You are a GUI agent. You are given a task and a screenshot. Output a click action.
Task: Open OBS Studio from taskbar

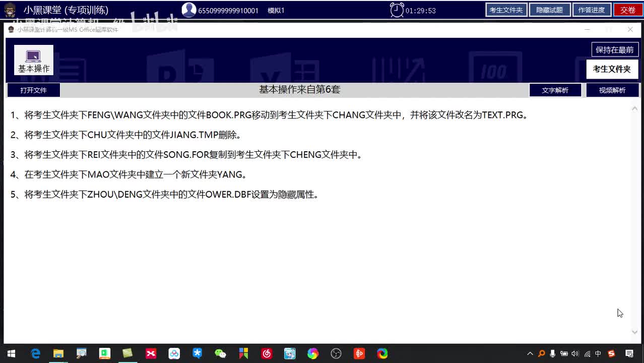click(x=336, y=353)
